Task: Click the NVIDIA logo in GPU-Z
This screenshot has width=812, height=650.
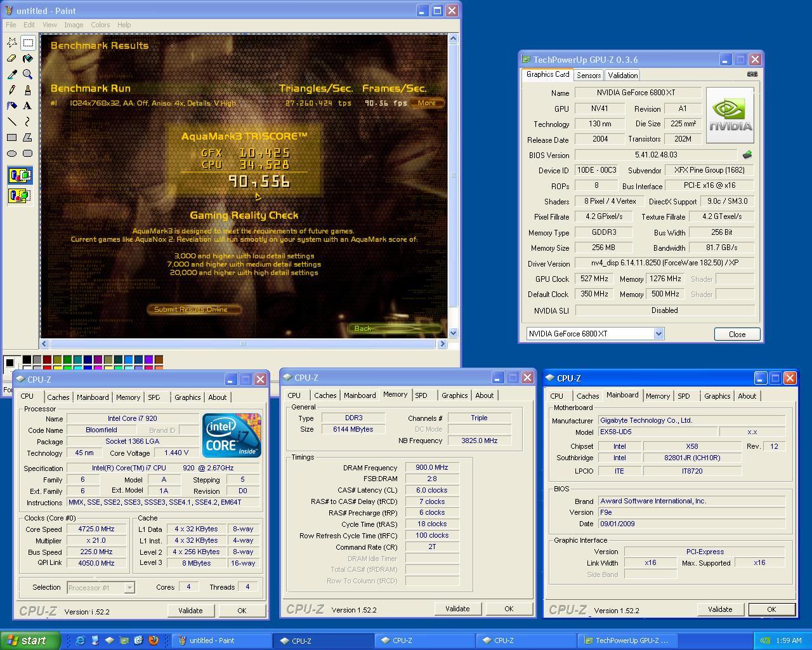Action: coord(730,116)
